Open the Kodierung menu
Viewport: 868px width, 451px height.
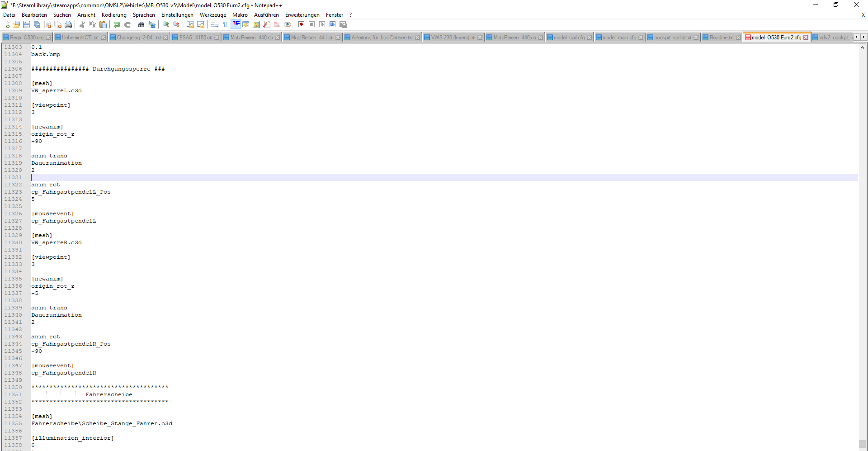(x=114, y=15)
